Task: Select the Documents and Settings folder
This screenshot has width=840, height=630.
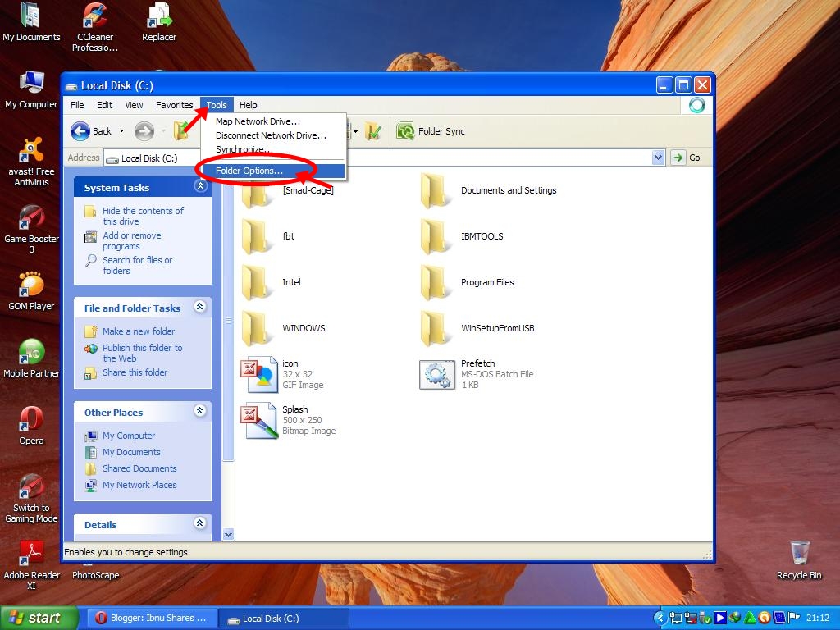Action: (x=488, y=190)
